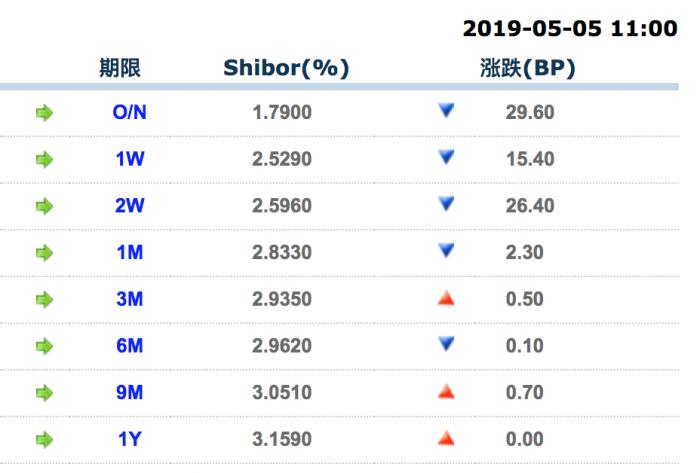Open the 2W term link

[129, 206]
